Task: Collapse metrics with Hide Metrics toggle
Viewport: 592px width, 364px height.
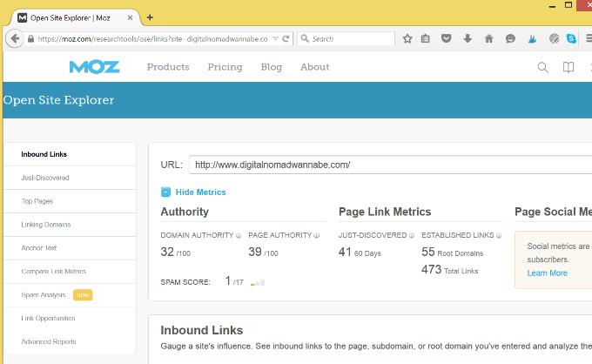Action: 193,192
